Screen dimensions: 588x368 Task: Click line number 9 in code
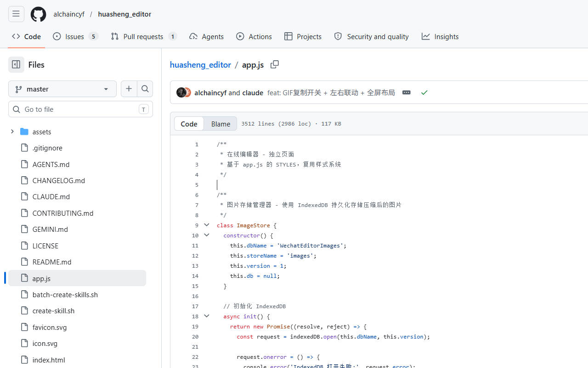197,225
